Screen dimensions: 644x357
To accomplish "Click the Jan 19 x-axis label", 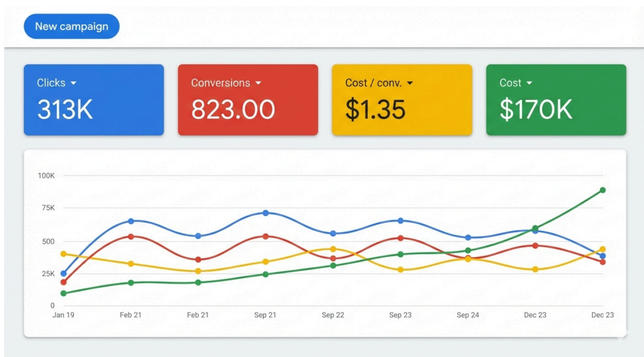I will (64, 315).
